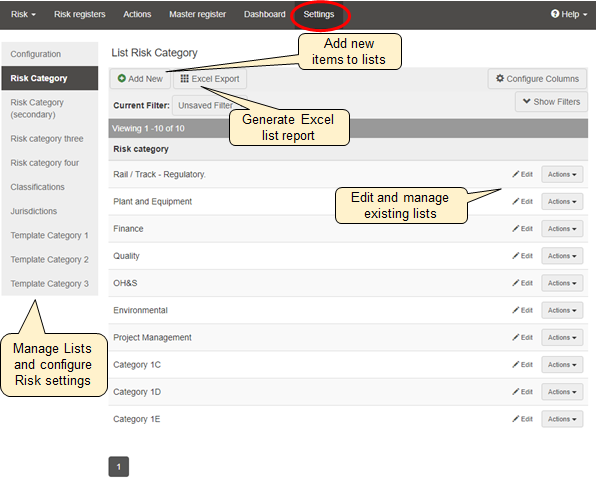
Task: Edit the Finance risk category
Action: coord(522,229)
